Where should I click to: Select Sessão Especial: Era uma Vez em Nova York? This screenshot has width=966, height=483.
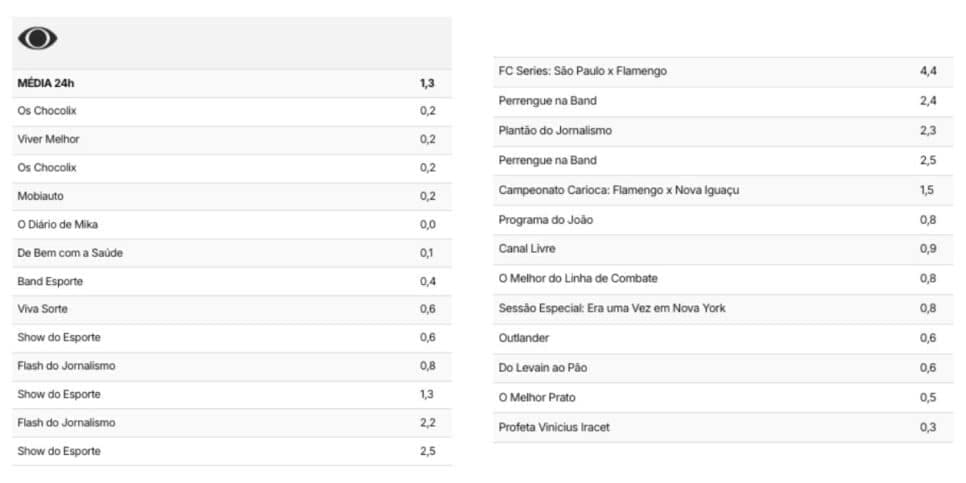(x=723, y=309)
